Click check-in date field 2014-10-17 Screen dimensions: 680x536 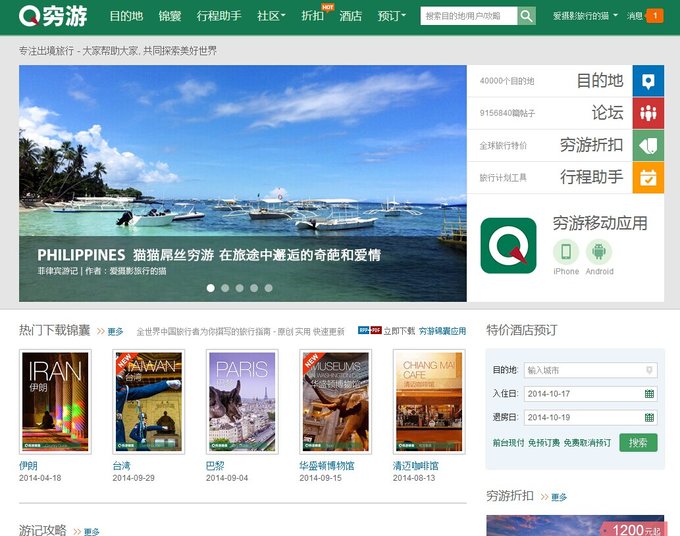[x=590, y=394]
